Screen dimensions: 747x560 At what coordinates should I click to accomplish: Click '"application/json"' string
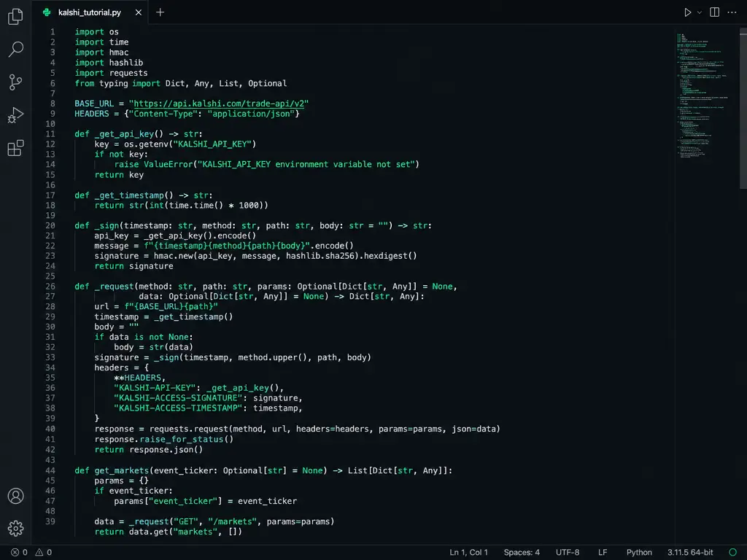(251, 113)
